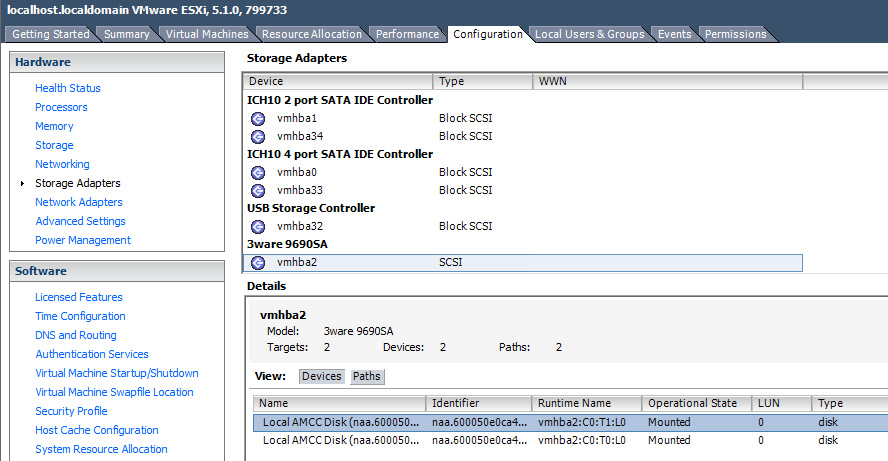Open the Networking link
This screenshot has height=461, width=888.
pos(62,164)
